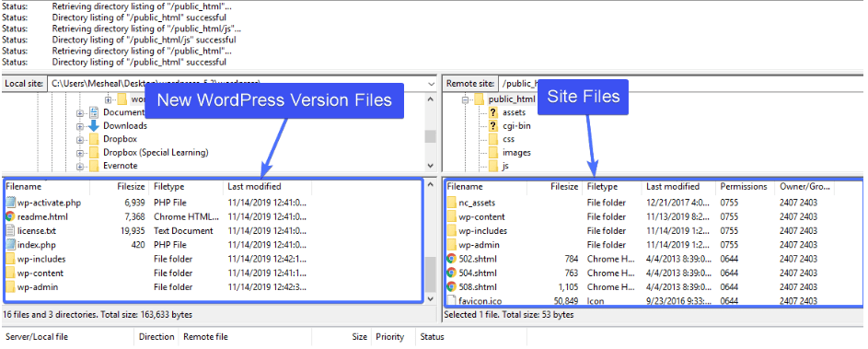This screenshot has height=349, width=868.
Task: Click the remote wp-includes folder icon
Action: 452,230
